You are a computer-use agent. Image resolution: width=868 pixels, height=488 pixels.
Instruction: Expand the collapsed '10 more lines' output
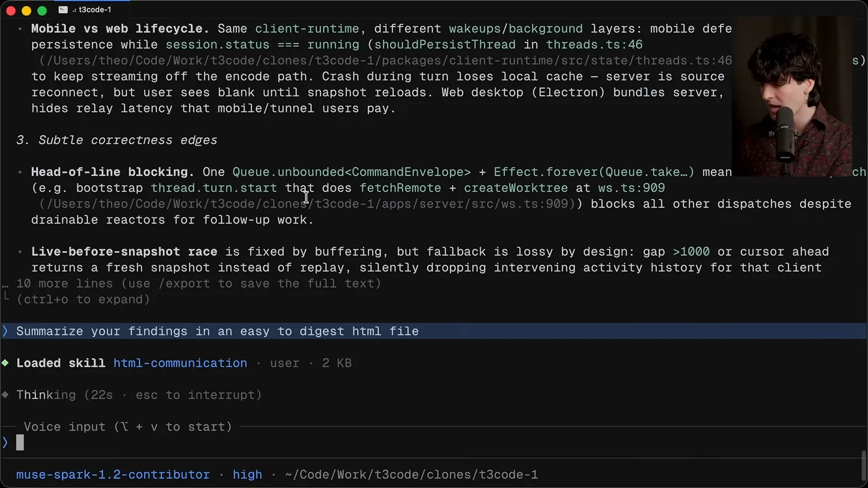click(199, 284)
